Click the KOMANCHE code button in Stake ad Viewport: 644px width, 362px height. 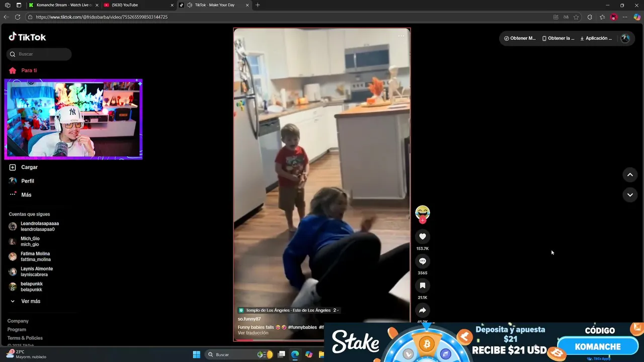(x=598, y=346)
